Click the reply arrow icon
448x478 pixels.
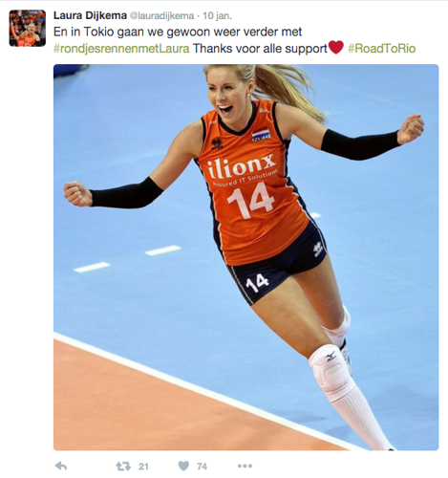coord(61,467)
